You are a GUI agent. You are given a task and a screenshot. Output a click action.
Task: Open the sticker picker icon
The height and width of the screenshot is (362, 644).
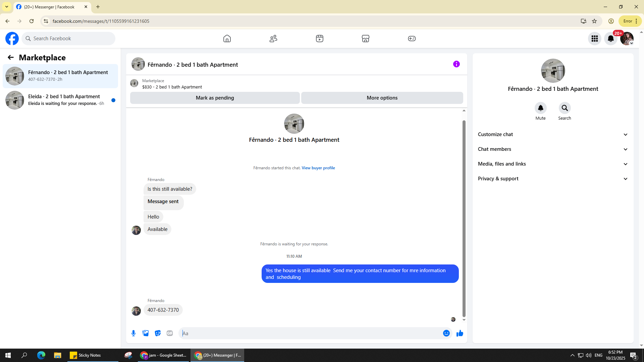158,333
